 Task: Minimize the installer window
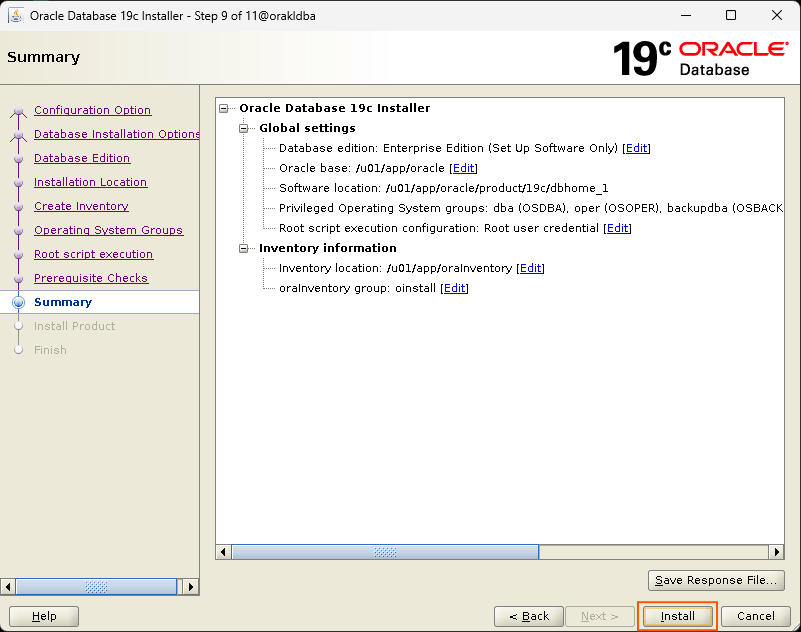tap(686, 15)
